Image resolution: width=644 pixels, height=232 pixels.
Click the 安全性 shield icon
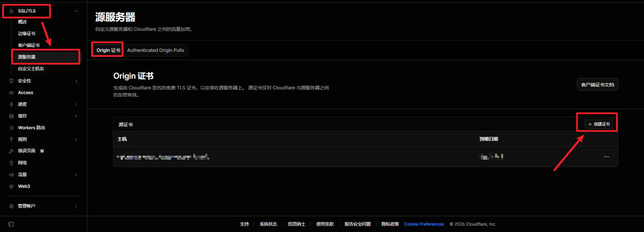coord(11,81)
